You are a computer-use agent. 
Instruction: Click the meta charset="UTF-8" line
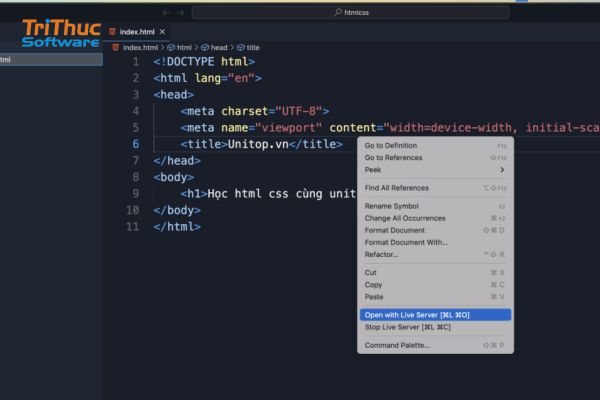(255, 111)
